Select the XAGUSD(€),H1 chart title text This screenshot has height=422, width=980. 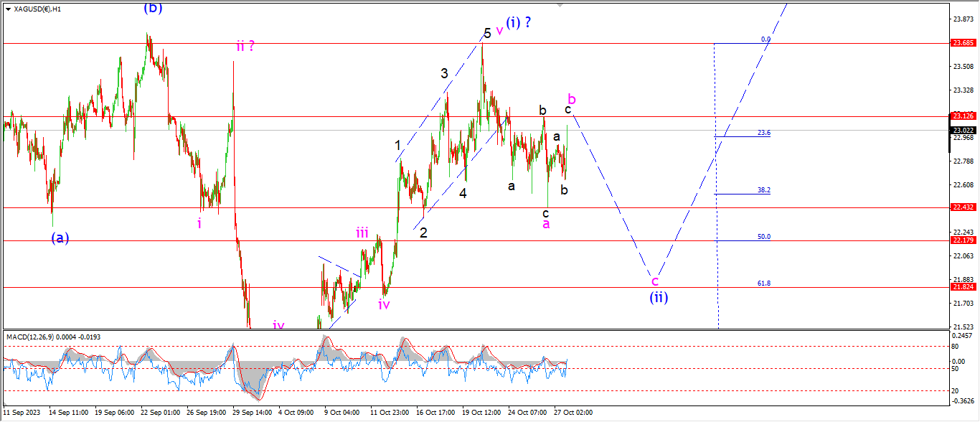(x=37, y=9)
